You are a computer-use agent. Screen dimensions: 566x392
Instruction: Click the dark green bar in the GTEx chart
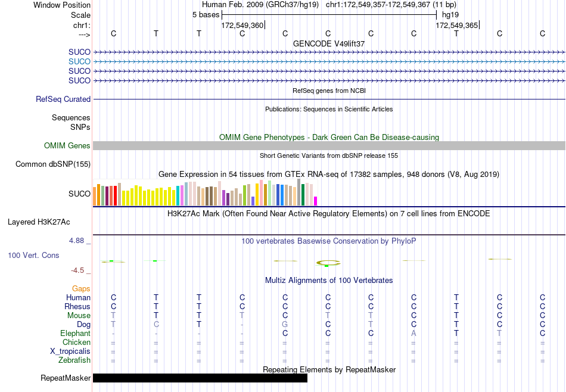click(x=303, y=195)
